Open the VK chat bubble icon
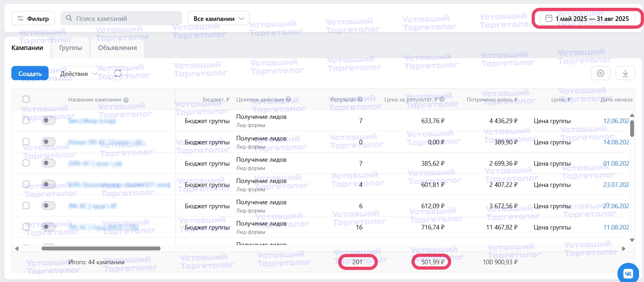 628,273
